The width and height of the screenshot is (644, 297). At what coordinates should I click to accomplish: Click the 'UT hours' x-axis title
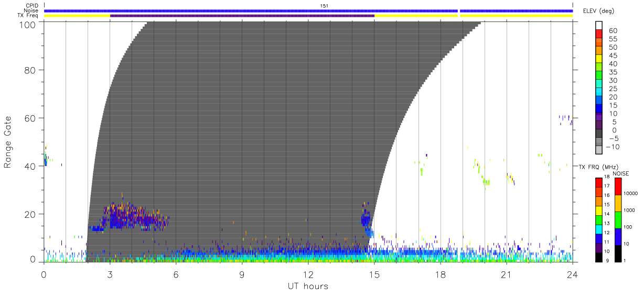click(x=307, y=286)
